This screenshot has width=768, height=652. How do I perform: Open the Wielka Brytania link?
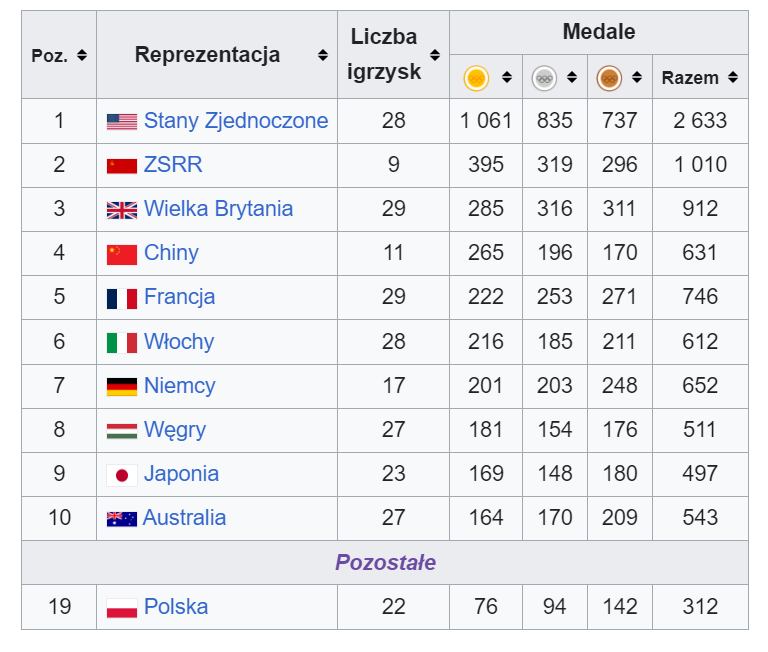[x=218, y=209]
